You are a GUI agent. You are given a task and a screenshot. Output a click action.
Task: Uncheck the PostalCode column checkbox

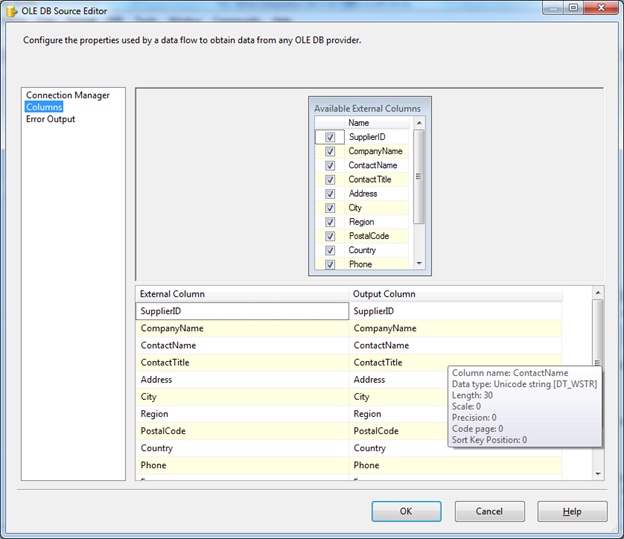click(x=330, y=236)
